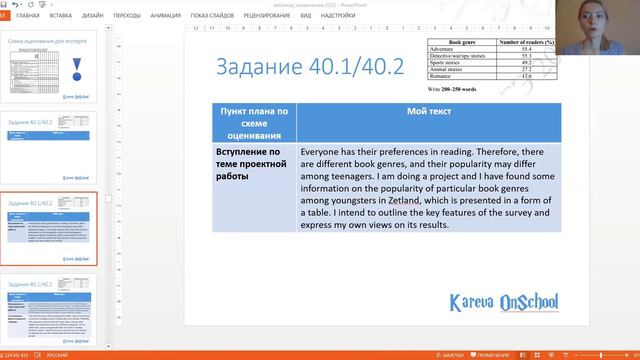
Task: Redo the last action
Action: (31, 4)
